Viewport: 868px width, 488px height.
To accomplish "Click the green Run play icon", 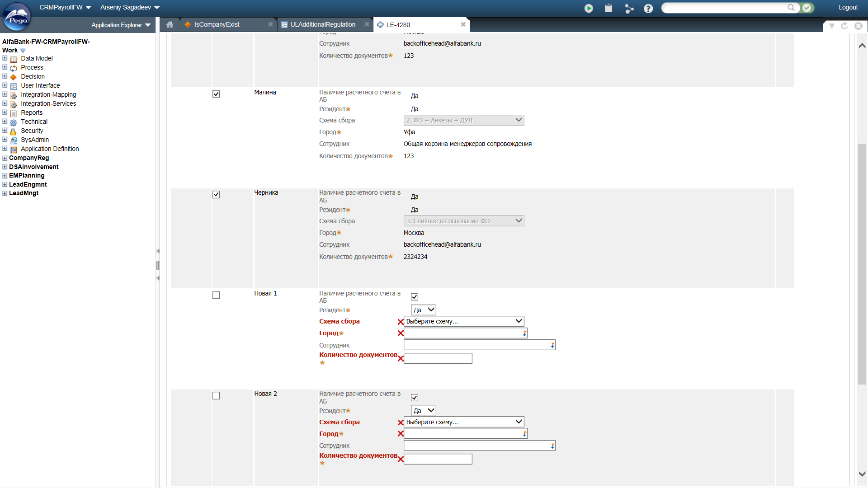I will (588, 8).
